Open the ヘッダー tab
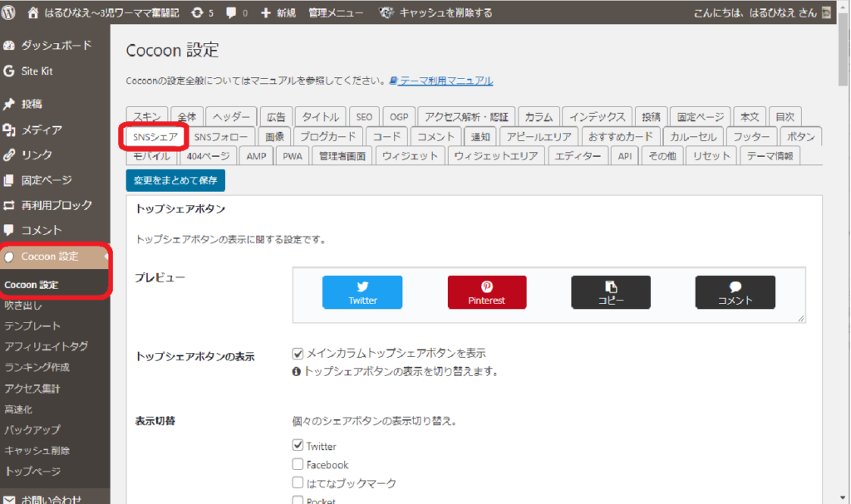851x504 pixels. (x=231, y=116)
